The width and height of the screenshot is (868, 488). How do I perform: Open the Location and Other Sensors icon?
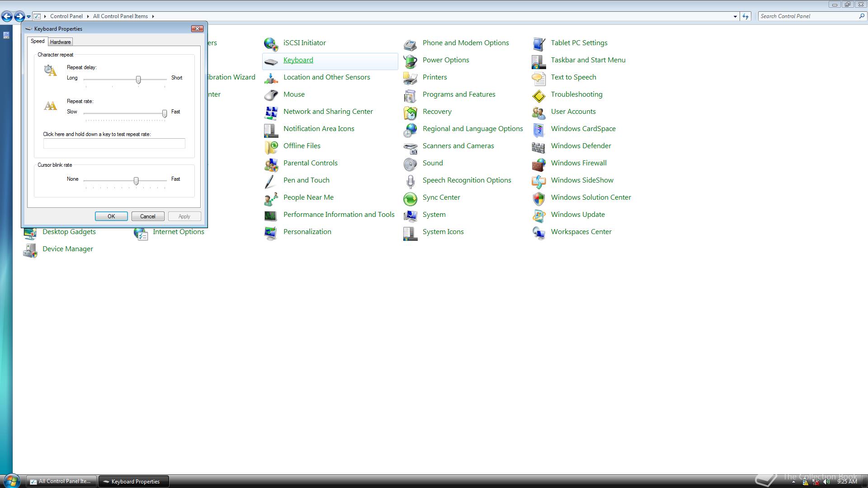click(271, 78)
